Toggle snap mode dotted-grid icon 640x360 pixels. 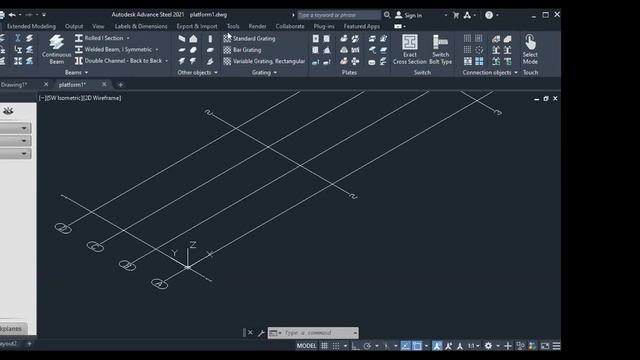(x=336, y=346)
